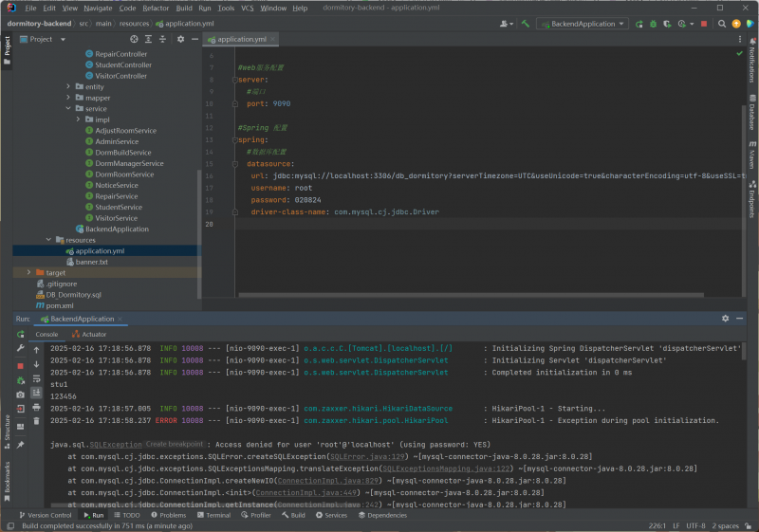Fold the datasource block in editor

234,164
